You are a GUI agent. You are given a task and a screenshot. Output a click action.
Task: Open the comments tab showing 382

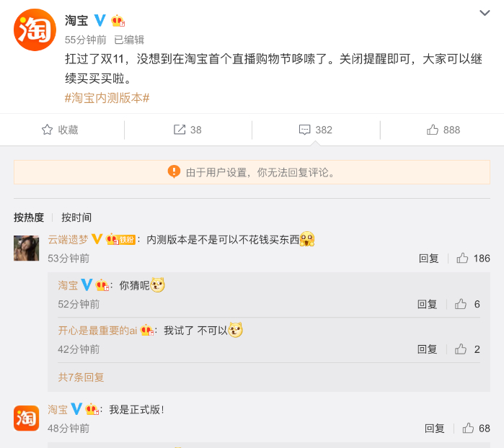pyautogui.click(x=316, y=130)
